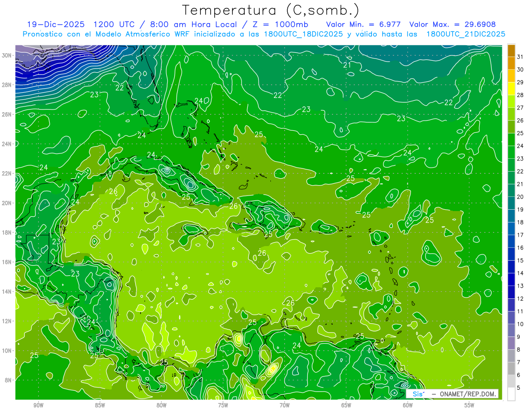Click the longitude axis label "65W"
This screenshot has width=532, height=411.
346,405
